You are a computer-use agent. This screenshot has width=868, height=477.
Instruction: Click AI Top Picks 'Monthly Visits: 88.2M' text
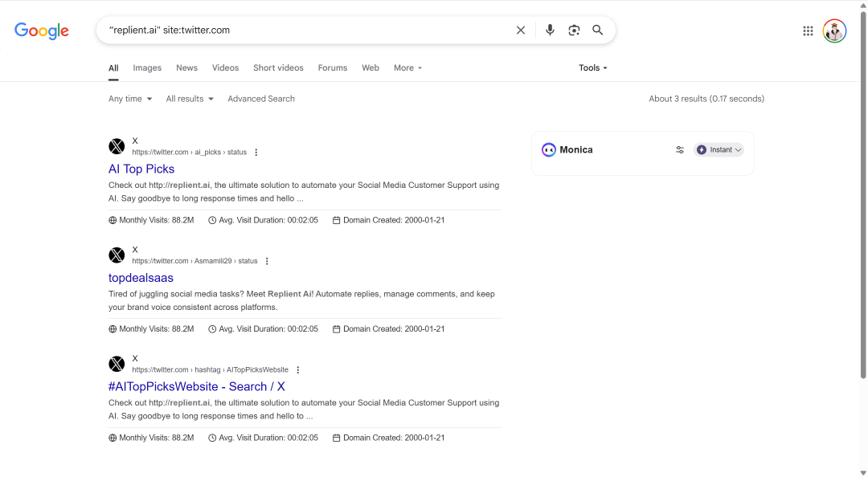click(x=157, y=220)
